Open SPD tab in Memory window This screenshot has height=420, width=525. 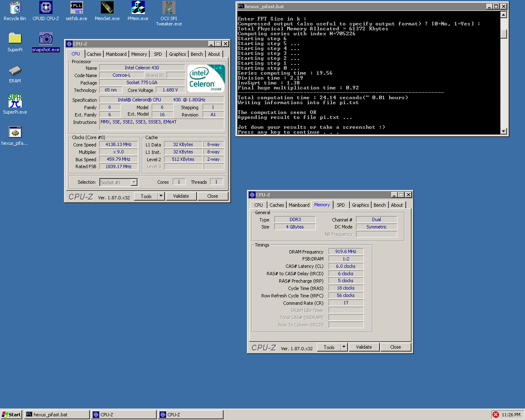pos(341,205)
